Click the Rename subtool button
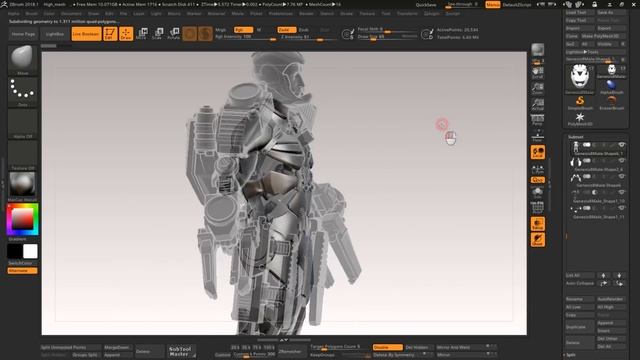The image size is (640, 360). click(580, 299)
